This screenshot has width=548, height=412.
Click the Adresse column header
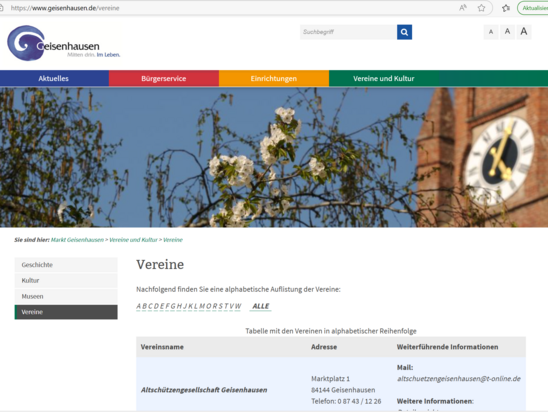(324, 347)
